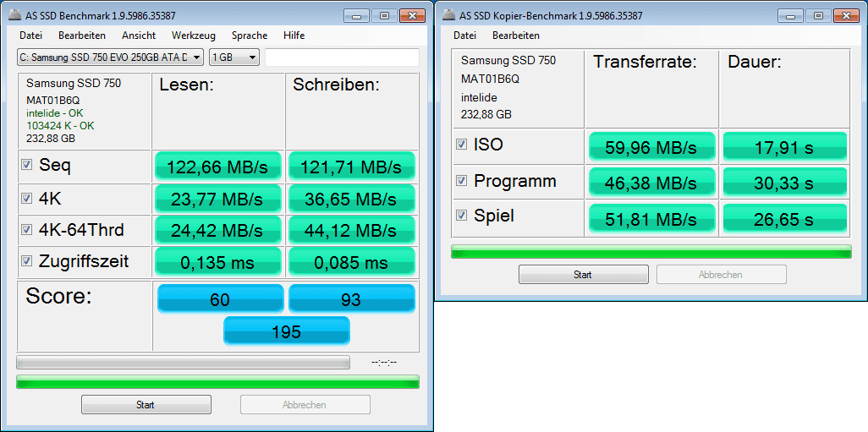Click 4K-64Thrd write result 44,12 MB/s
This screenshot has height=432, width=868.
click(351, 230)
